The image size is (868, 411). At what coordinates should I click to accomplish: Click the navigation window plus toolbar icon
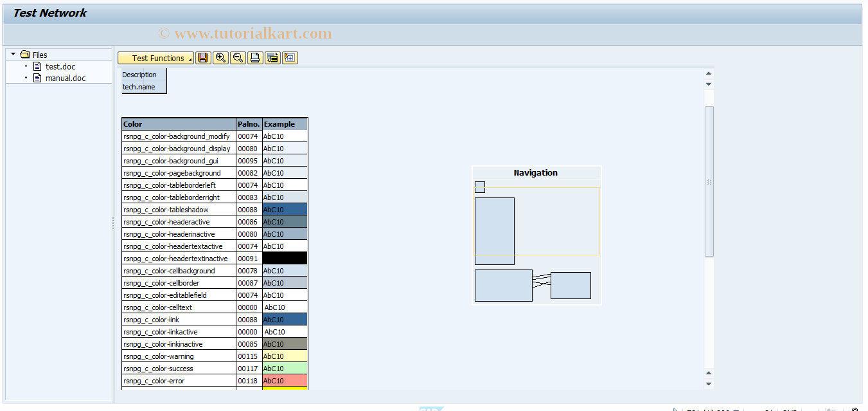point(290,58)
